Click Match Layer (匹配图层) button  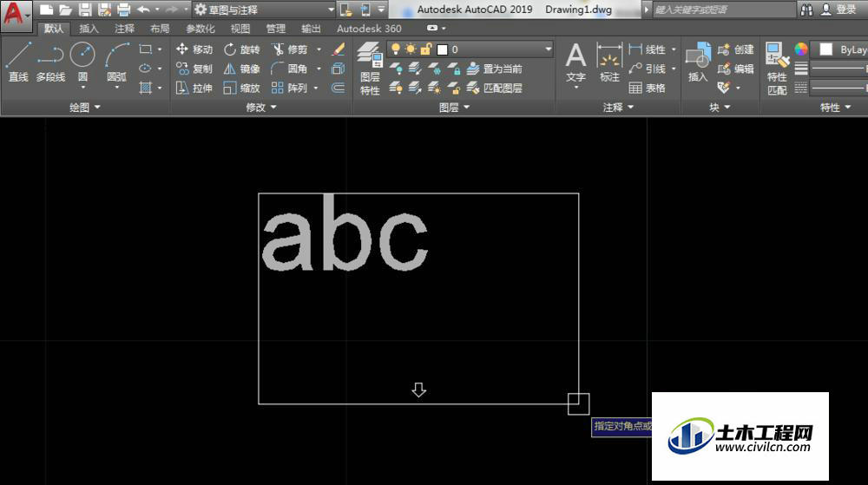(x=495, y=88)
